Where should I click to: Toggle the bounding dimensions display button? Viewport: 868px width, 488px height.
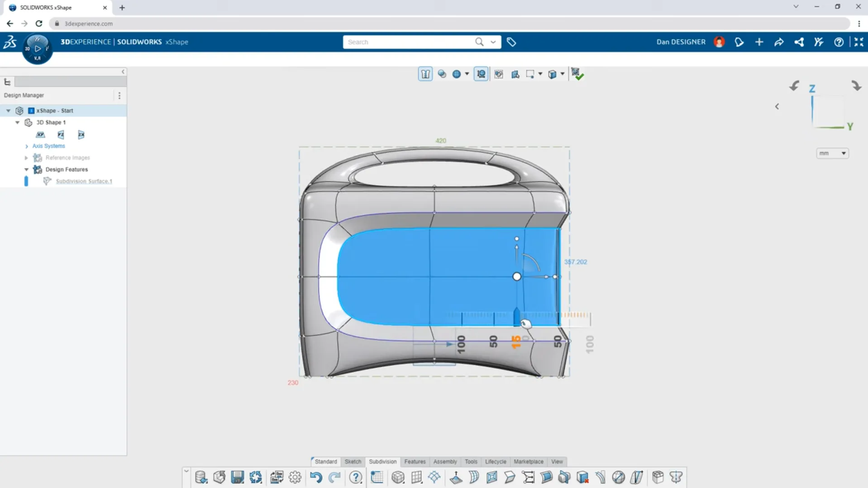pyautogui.click(x=481, y=74)
